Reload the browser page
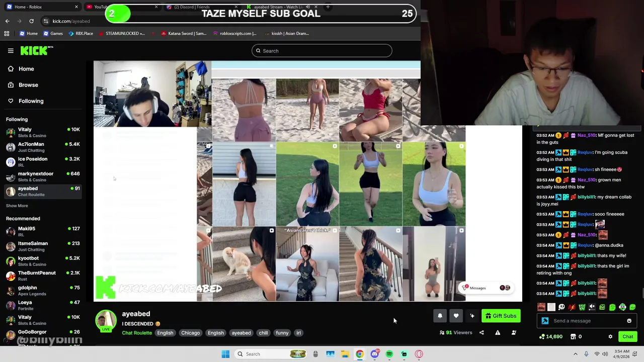Screen dimensions: 644x362 click(31, 21)
